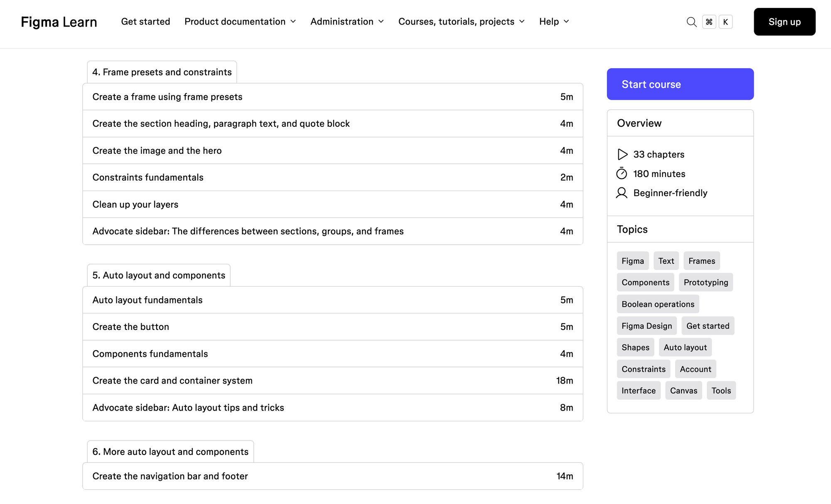Open Create the section heading, paragraph text chapter
The image size is (831, 504).
tap(333, 124)
